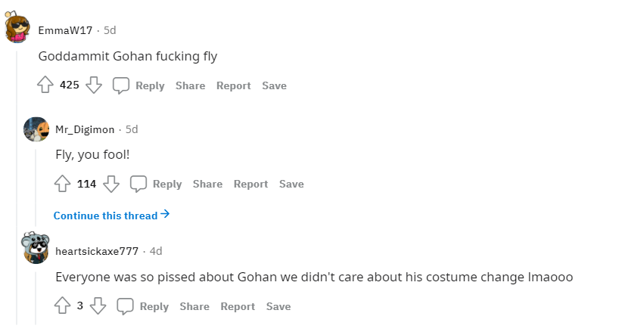The height and width of the screenshot is (335, 644).
Task: Click speech bubble icon on Mr_Digimon's comment
Action: (x=138, y=184)
